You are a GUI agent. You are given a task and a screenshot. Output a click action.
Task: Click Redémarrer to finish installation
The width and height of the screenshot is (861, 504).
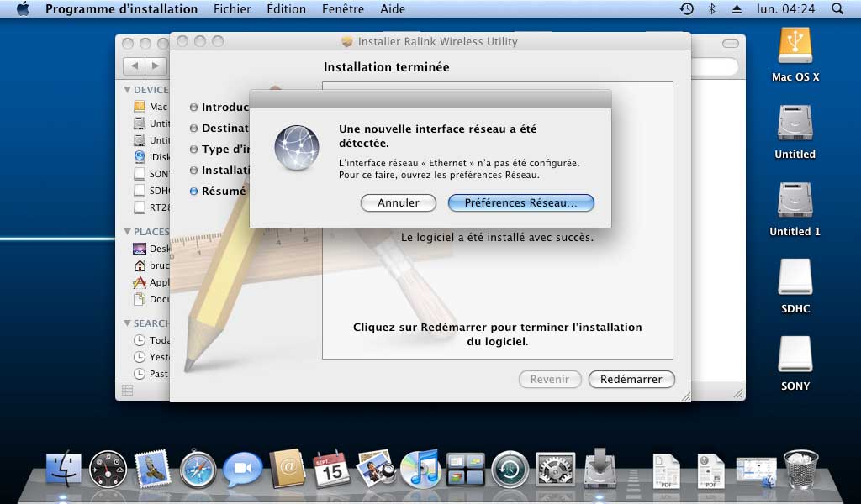[631, 379]
